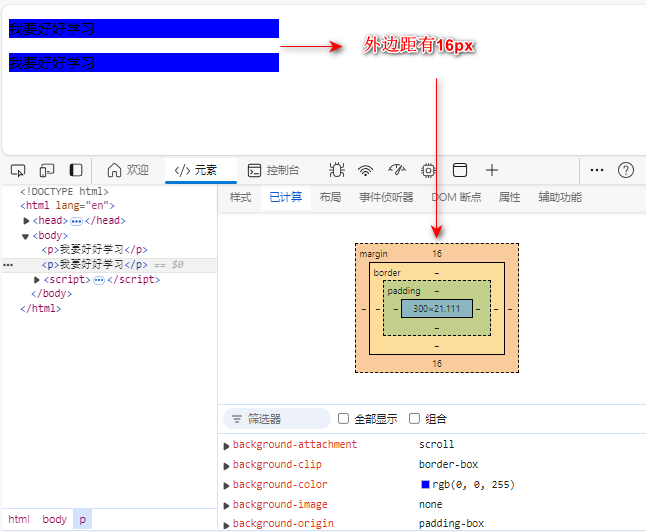Open the 辅助功能 accessibility tab
The width and height of the screenshot is (646, 532).
click(560, 197)
